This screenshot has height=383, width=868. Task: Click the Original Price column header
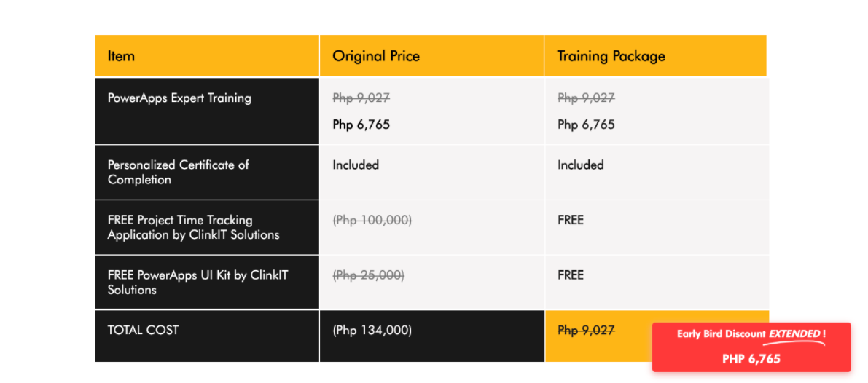click(x=376, y=56)
